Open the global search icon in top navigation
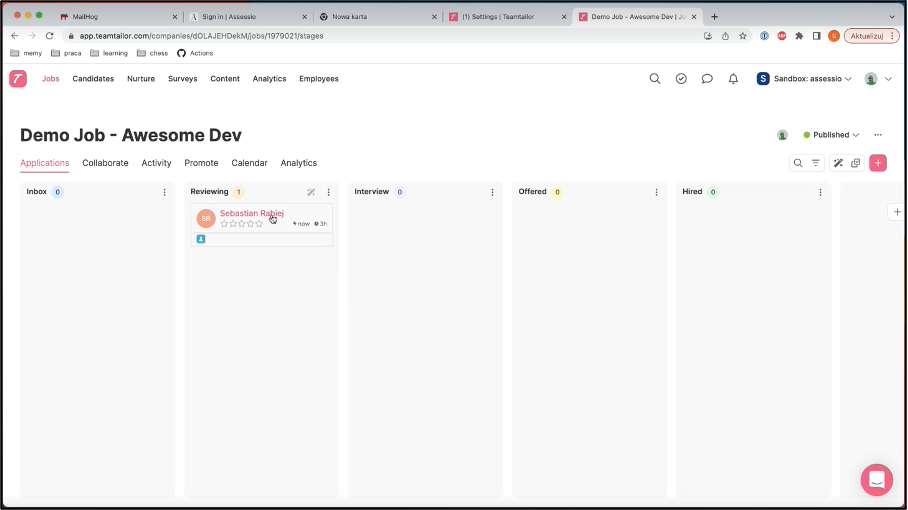Image resolution: width=908 pixels, height=510 pixels. point(655,79)
